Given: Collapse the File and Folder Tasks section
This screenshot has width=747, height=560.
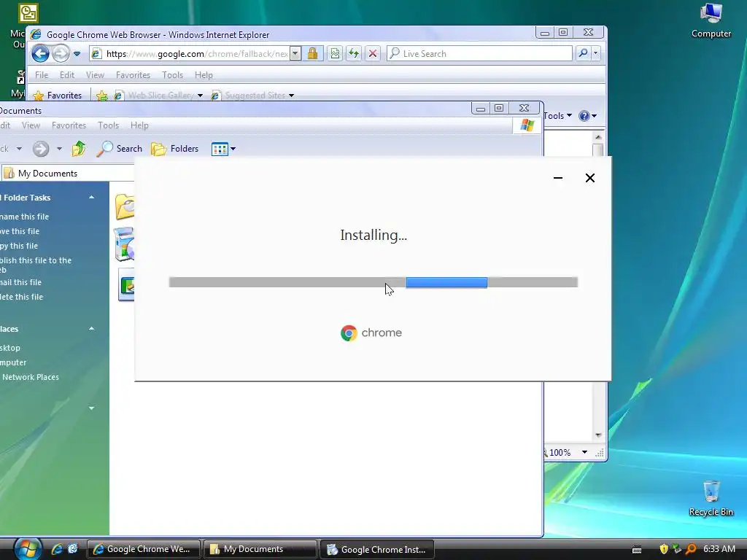Looking at the screenshot, I should point(91,198).
